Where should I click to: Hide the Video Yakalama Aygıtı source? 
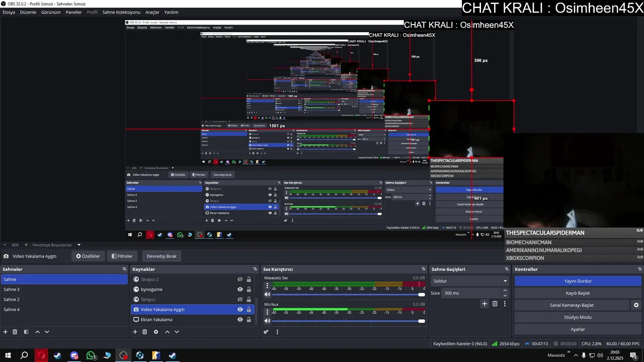click(x=240, y=310)
